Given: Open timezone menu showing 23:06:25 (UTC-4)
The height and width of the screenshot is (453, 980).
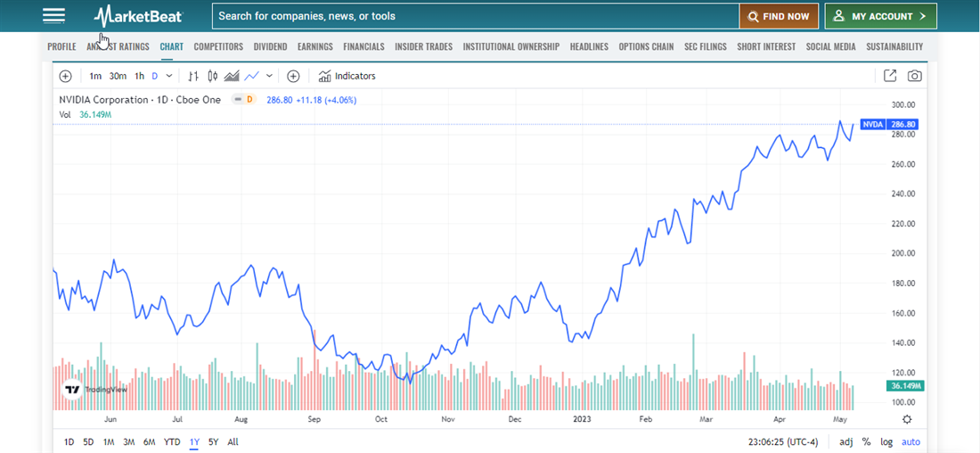Looking at the screenshot, I should [x=783, y=441].
